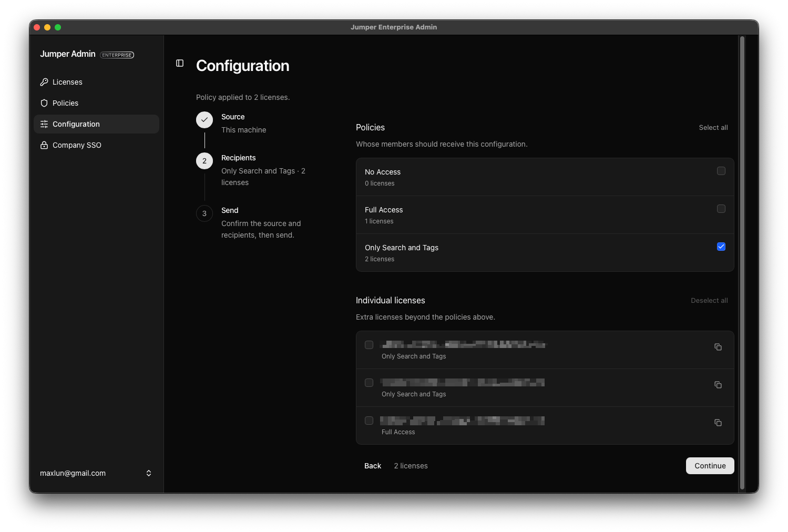Click the Source step label

(x=233, y=117)
